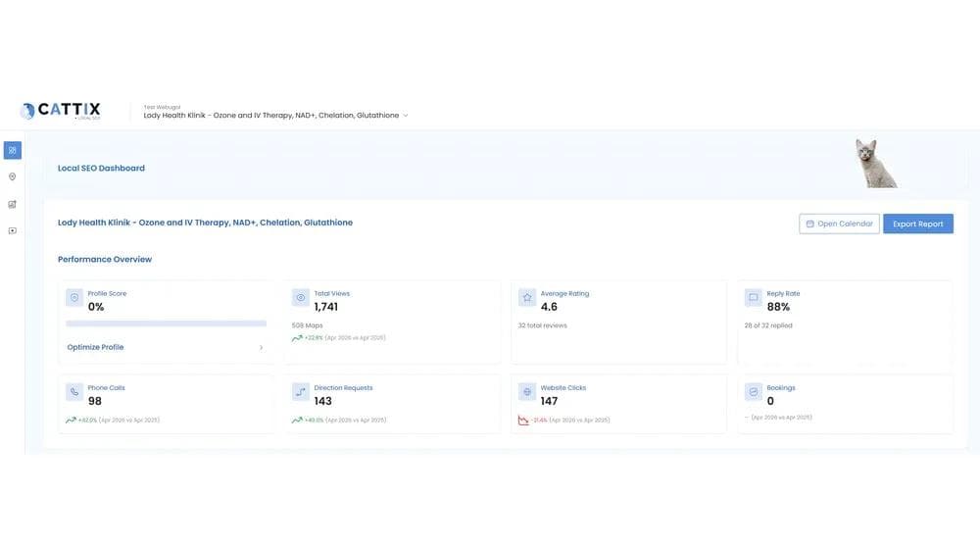Open the dashboard grid icon in sidebar

point(13,150)
